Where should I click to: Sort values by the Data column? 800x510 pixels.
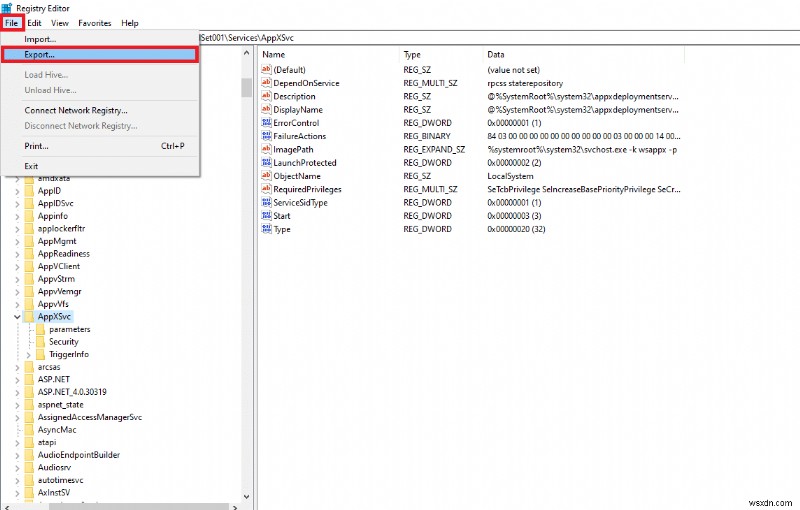pos(584,55)
